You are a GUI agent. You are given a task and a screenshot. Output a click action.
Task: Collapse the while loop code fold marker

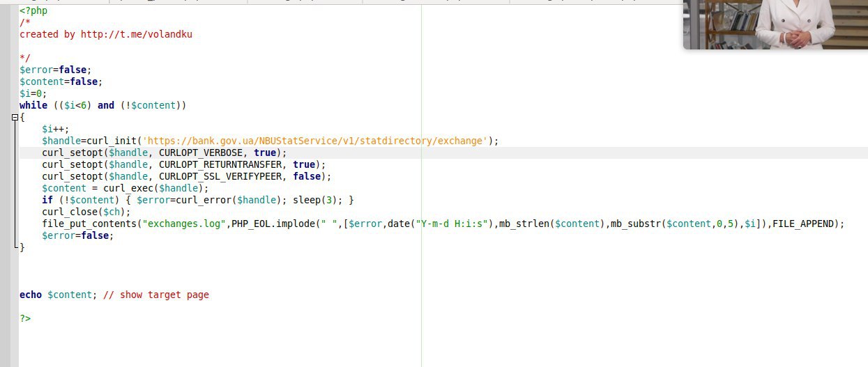(x=15, y=118)
